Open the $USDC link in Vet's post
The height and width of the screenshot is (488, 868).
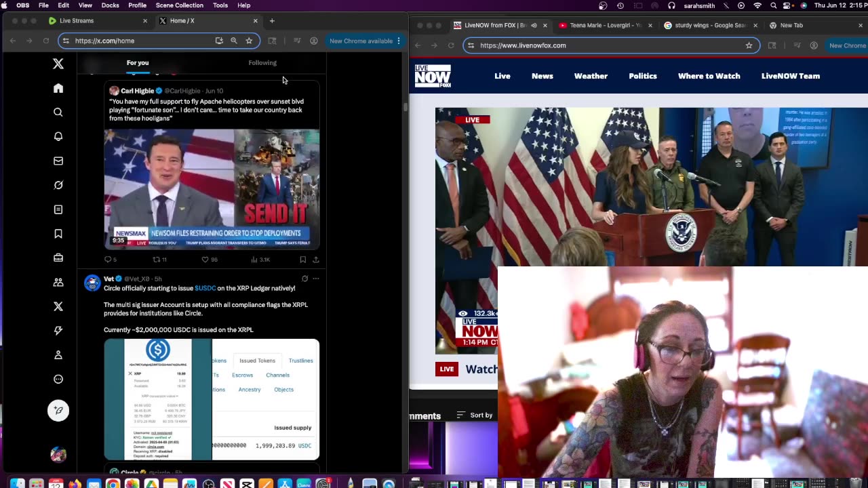coord(205,288)
